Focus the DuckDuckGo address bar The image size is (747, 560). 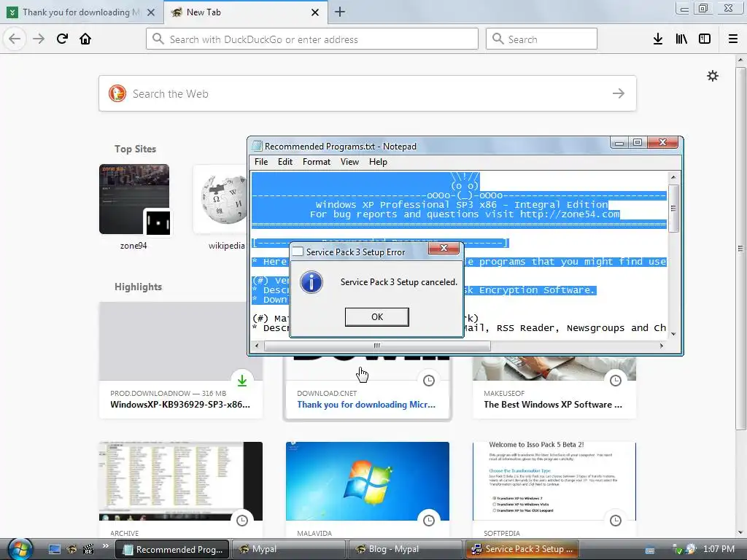[312, 39]
